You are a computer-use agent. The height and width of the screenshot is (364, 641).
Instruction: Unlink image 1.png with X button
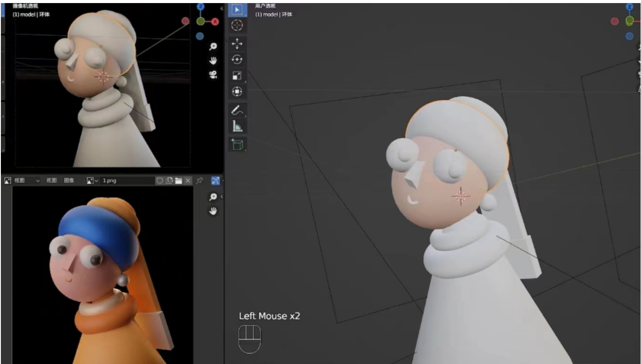[188, 180]
